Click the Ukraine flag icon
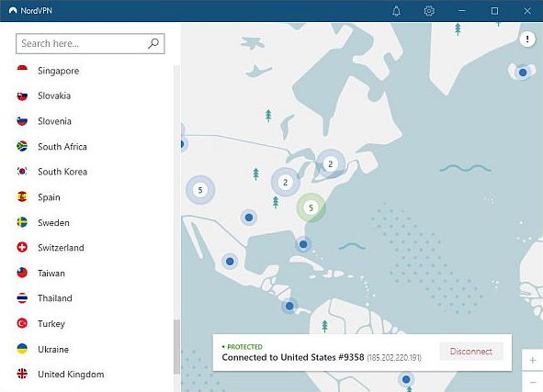 [x=22, y=349]
